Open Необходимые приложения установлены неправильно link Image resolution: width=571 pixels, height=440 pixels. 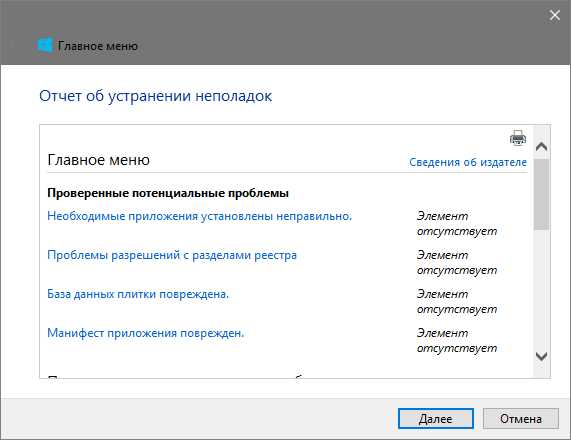[200, 216]
